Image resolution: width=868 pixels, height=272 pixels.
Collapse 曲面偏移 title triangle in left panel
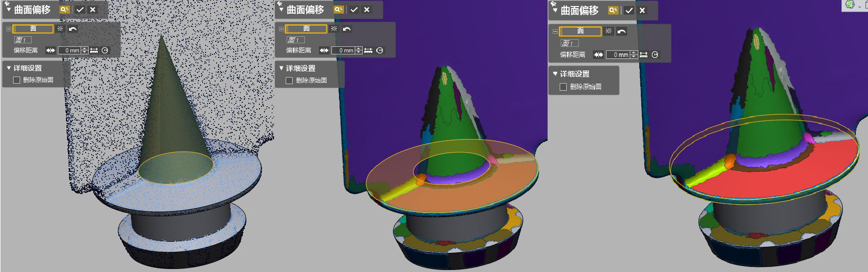(9, 10)
